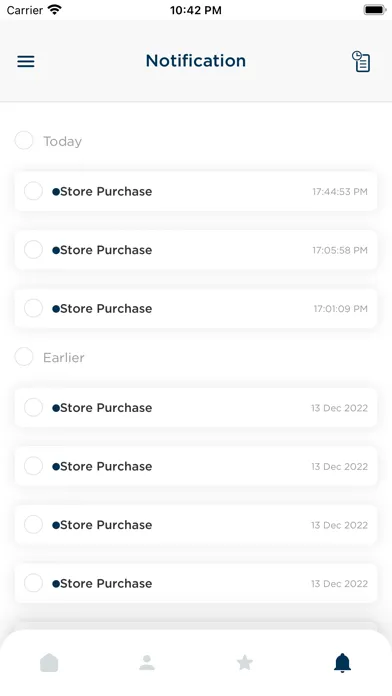Image resolution: width=392 pixels, height=696 pixels.
Task: Tap the battery indicator icon
Action: [x=375, y=10]
